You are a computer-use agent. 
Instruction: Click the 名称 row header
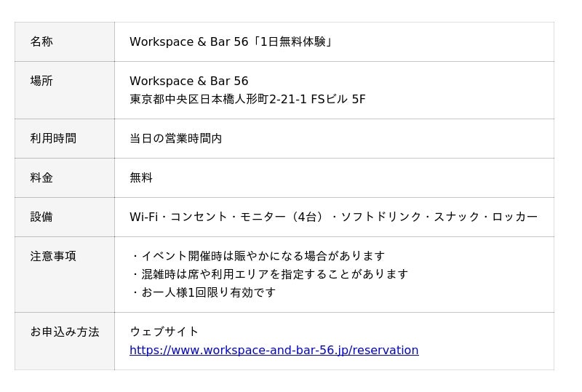click(41, 42)
